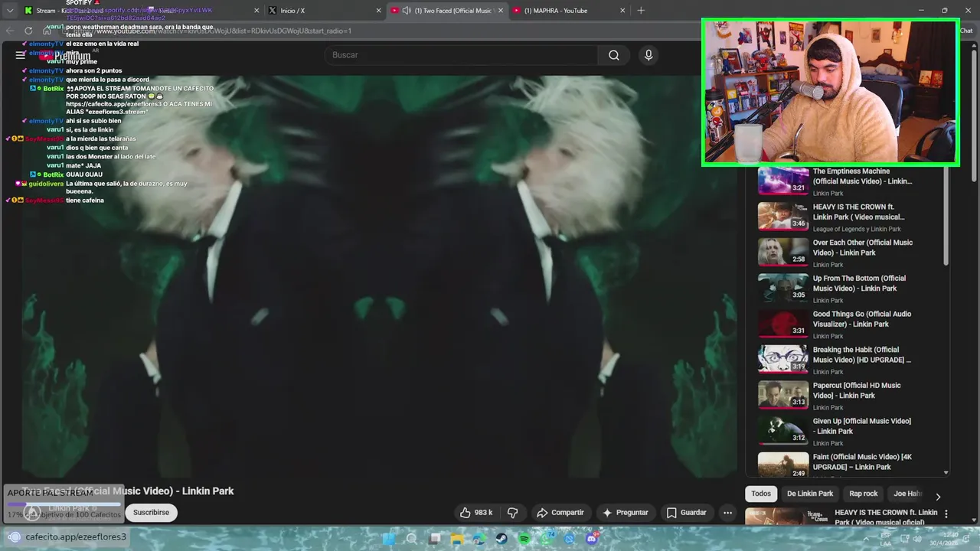The width and height of the screenshot is (980, 551).
Task: Close the Two Faced YouTube tab
Action: point(500,11)
